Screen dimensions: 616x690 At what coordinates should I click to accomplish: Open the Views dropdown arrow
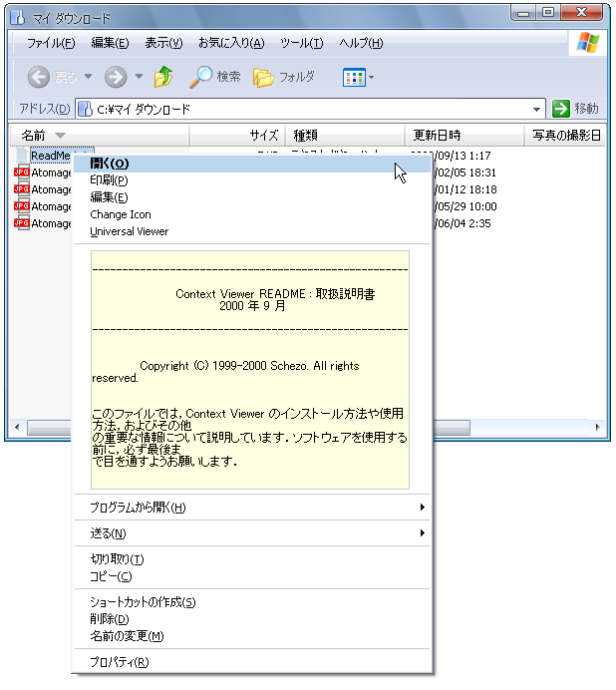[x=372, y=78]
